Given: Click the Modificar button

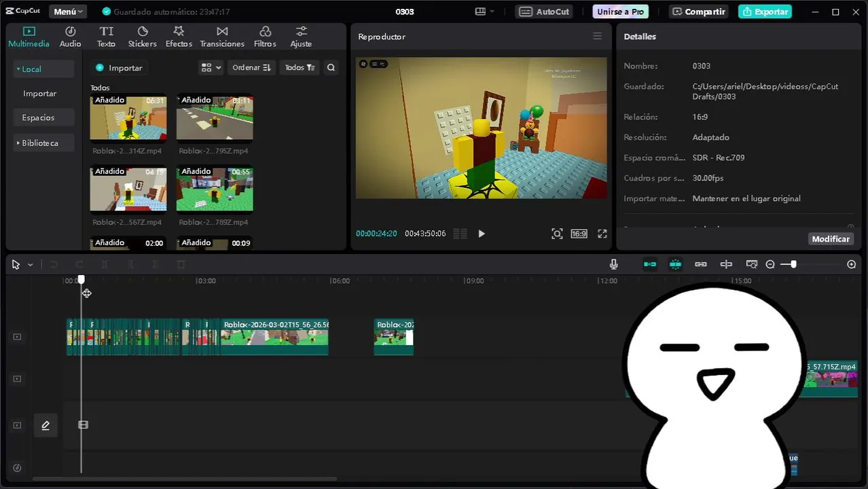Looking at the screenshot, I should pyautogui.click(x=831, y=239).
